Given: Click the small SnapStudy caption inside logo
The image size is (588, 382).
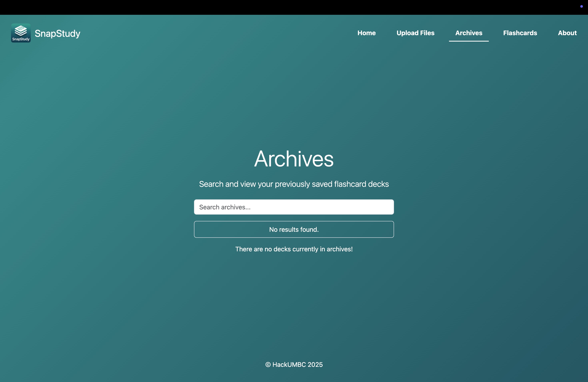Looking at the screenshot, I should click(21, 39).
